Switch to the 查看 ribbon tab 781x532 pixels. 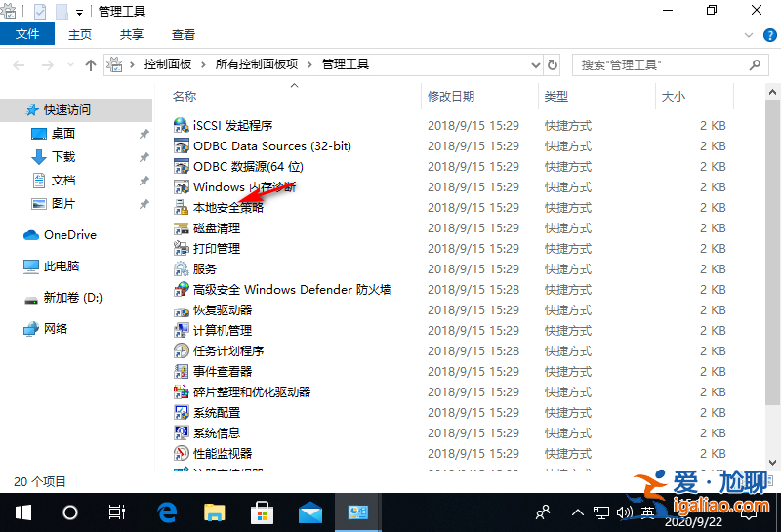click(184, 34)
